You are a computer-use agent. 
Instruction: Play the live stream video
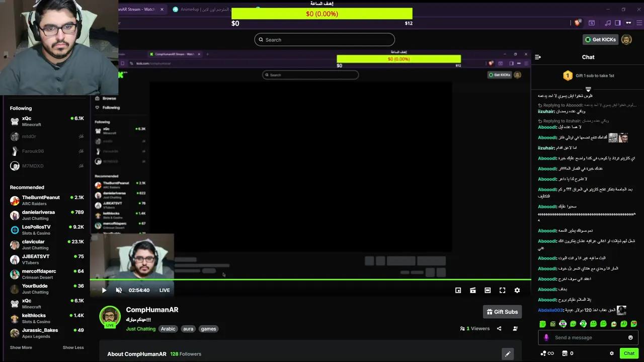(104, 290)
